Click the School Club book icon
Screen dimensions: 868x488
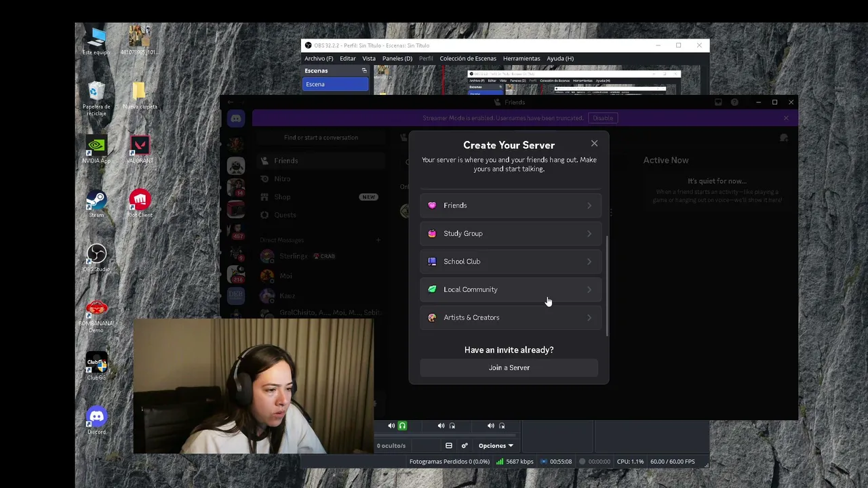[x=432, y=262]
